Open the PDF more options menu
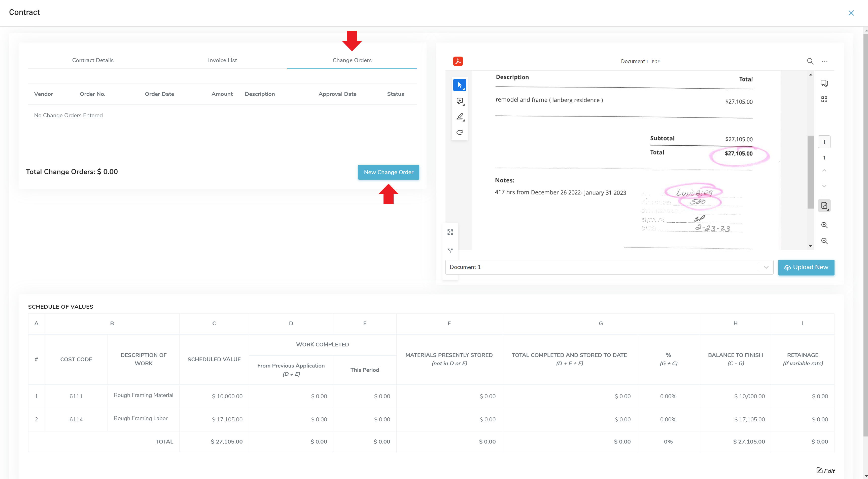The image size is (868, 479). point(824,61)
